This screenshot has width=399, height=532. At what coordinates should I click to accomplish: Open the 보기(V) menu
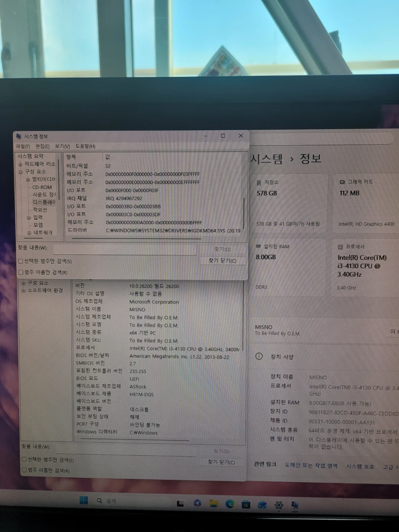pos(61,146)
